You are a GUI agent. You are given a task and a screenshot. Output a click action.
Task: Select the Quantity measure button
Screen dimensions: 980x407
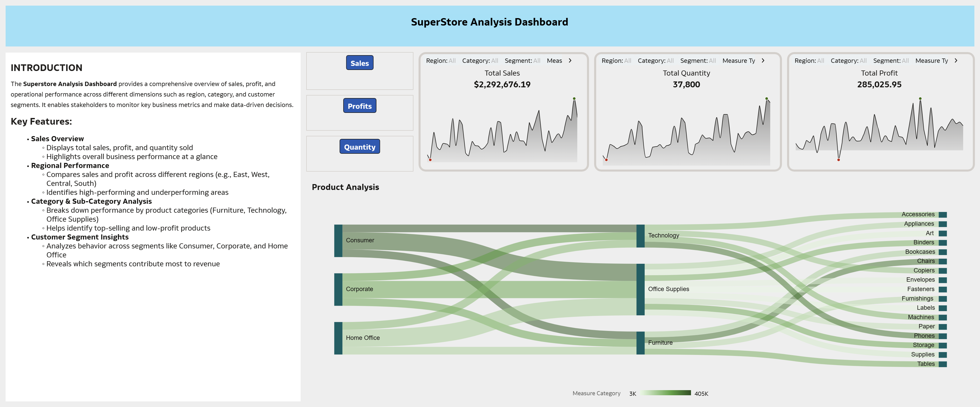point(360,147)
